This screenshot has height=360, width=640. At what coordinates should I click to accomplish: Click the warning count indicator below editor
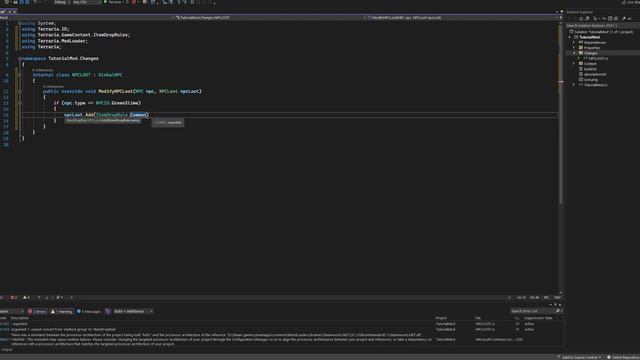pos(26,298)
